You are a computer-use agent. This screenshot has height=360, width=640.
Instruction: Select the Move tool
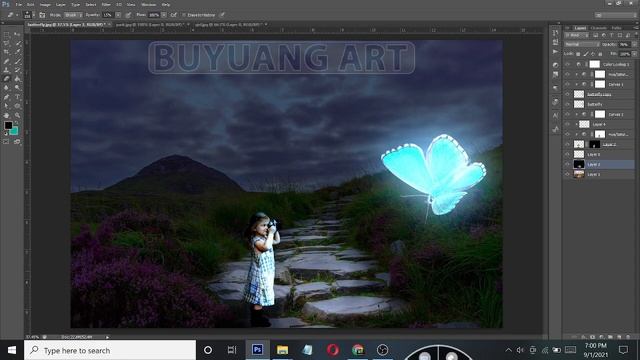coord(17,35)
